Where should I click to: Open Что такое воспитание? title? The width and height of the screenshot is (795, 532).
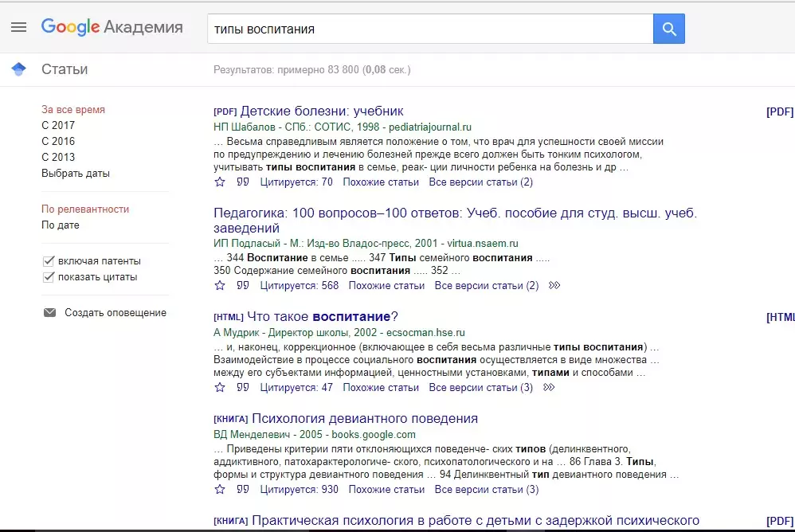click(x=323, y=317)
